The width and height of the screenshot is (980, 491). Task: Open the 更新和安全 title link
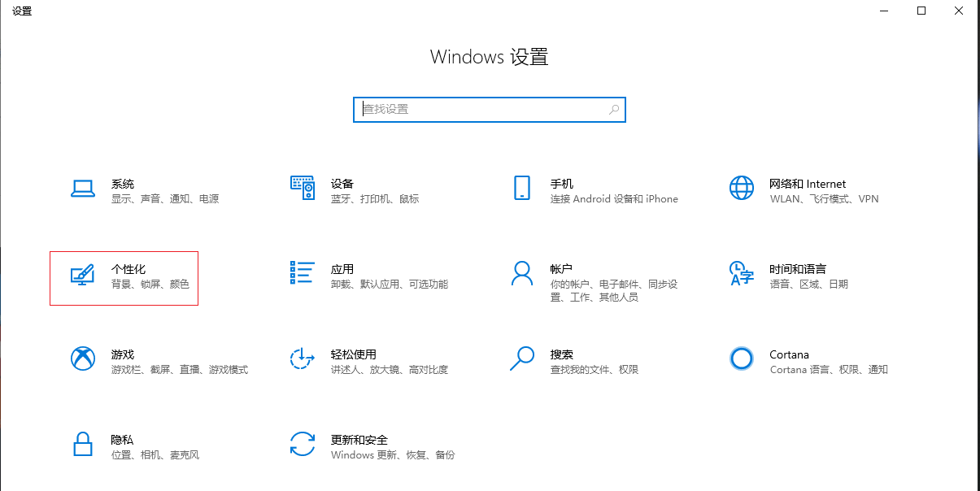[x=359, y=440]
